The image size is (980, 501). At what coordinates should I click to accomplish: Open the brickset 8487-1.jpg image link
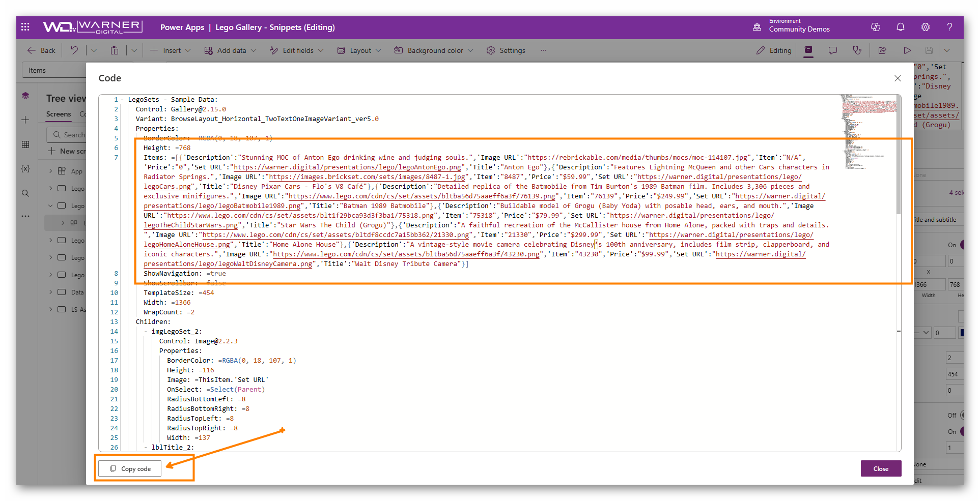(367, 177)
